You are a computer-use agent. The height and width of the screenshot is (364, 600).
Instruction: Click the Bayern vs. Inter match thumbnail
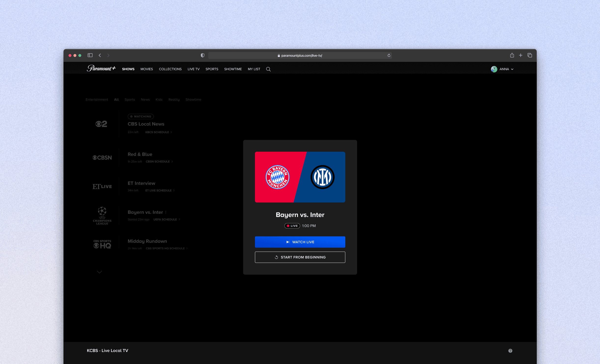pos(300,177)
